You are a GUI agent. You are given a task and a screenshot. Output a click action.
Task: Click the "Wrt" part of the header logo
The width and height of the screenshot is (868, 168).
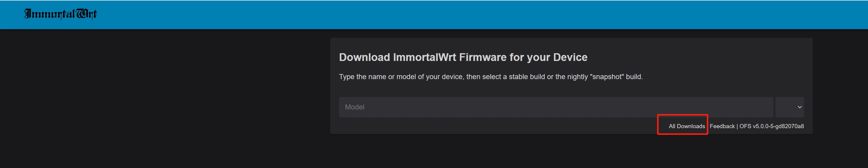coord(87,14)
